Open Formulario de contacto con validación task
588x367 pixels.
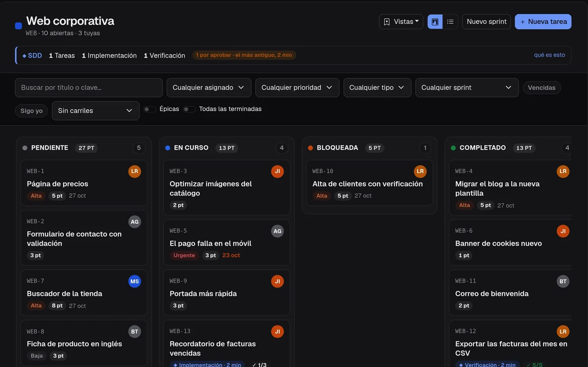(x=74, y=239)
